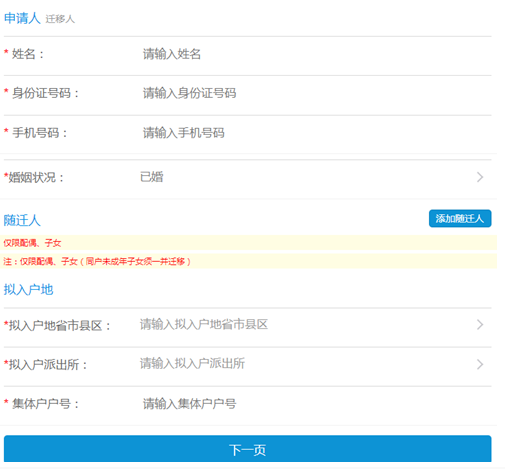505x469 pixels.
Task: Click the 添加随迁人 button
Action: coord(460,218)
